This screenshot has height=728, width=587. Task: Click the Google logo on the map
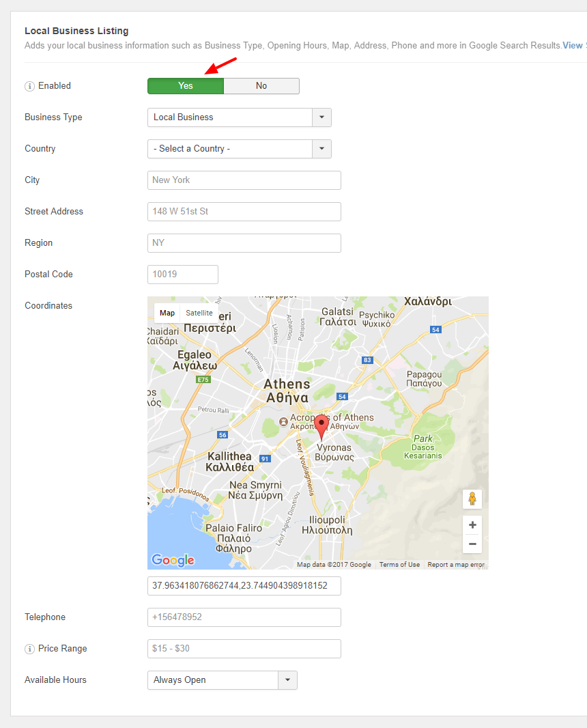click(x=173, y=560)
